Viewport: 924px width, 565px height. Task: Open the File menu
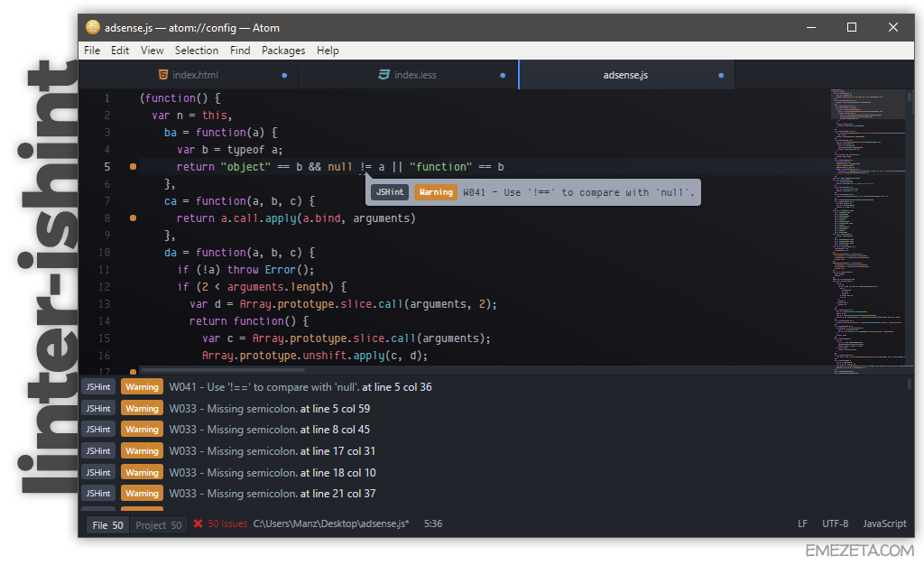[x=92, y=51]
